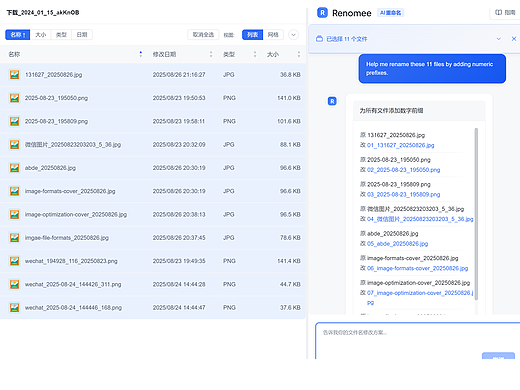Click the image icon for wechat_194928_116_20250823.png

14,261
